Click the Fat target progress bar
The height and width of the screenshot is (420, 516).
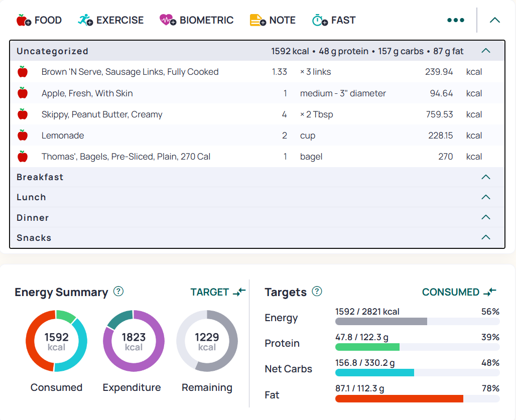coord(417,398)
